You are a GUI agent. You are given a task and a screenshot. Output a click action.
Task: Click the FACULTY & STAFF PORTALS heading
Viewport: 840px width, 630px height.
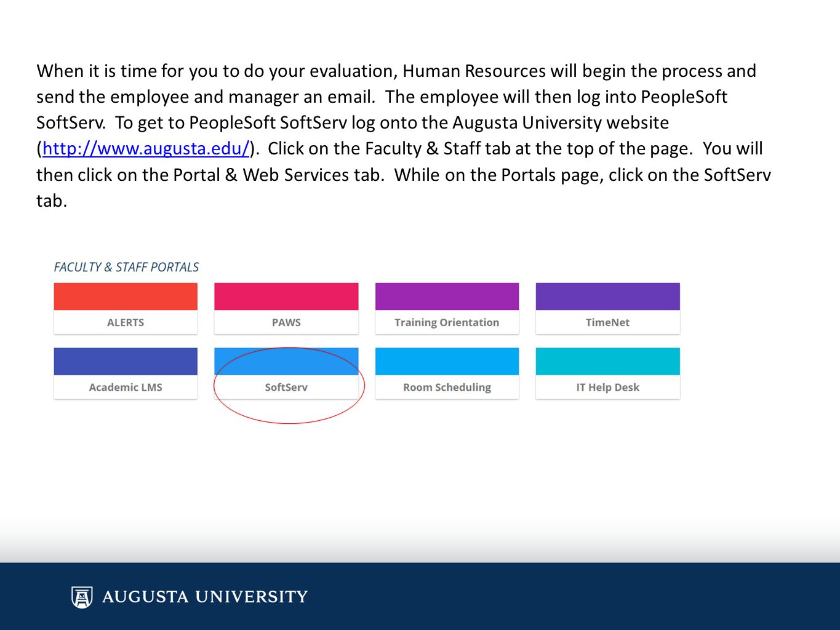[126, 267]
